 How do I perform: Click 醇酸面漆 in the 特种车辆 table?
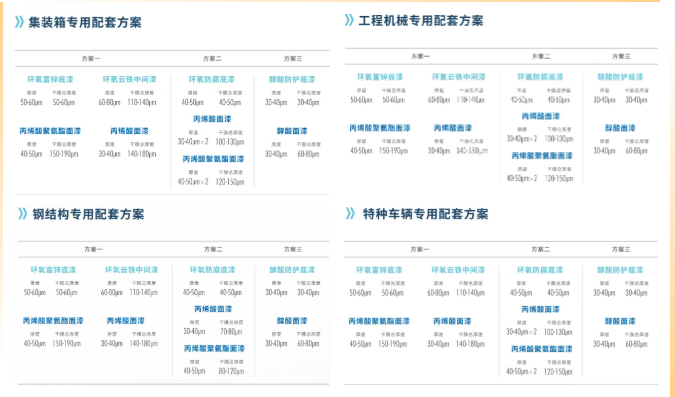pyautogui.click(x=620, y=321)
